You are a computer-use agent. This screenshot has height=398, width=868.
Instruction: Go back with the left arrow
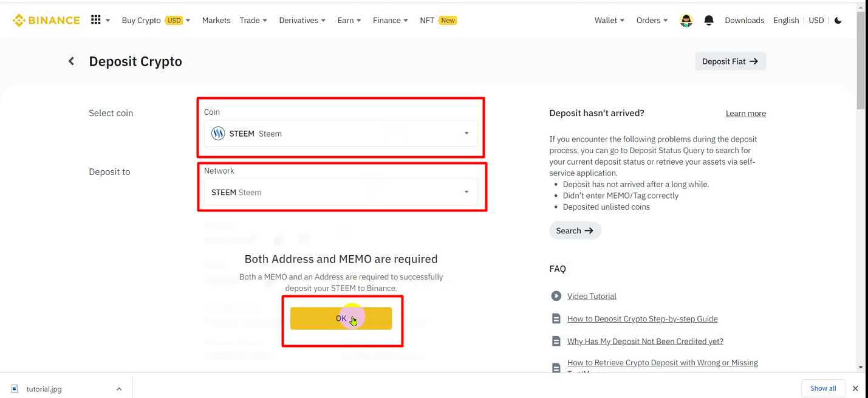pyautogui.click(x=71, y=61)
